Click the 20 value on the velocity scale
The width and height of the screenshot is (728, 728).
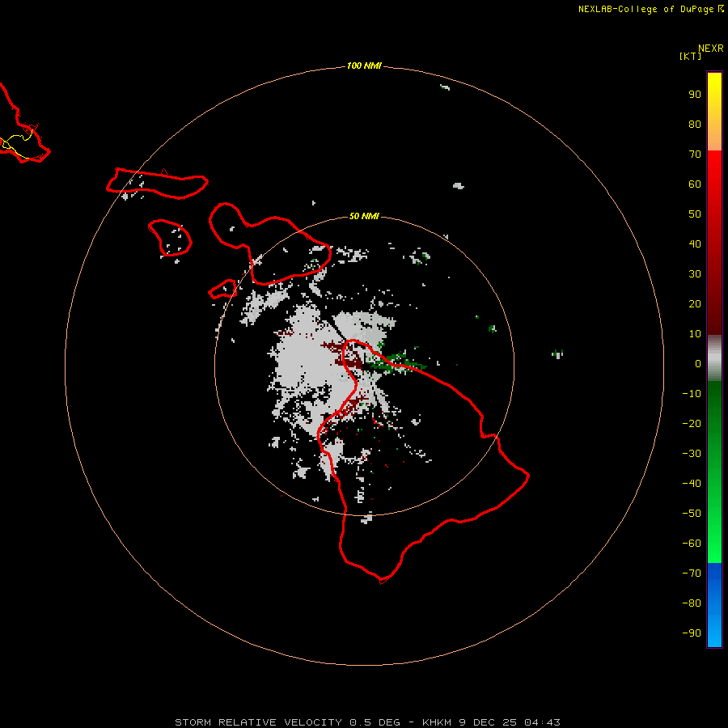(695, 304)
